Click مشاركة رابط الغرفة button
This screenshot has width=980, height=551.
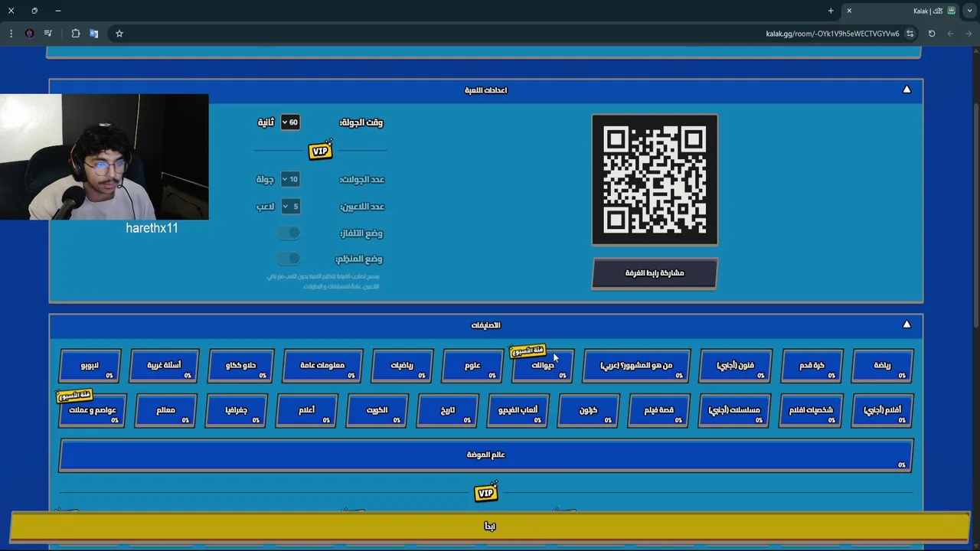coord(655,273)
